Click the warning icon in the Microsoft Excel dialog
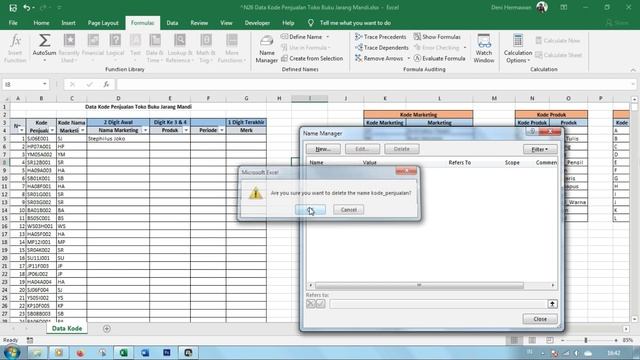This screenshot has width=640, height=360. (x=256, y=193)
